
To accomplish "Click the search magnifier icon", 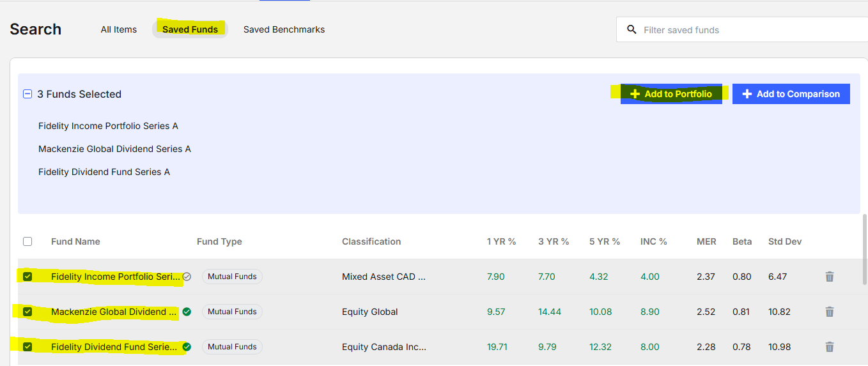I will click(x=632, y=29).
